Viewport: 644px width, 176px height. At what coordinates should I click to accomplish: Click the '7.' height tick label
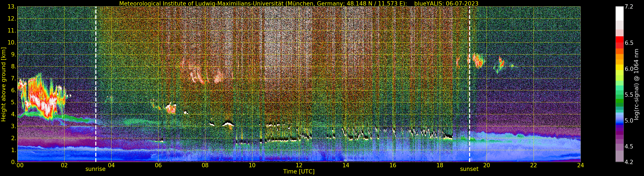coord(13,79)
